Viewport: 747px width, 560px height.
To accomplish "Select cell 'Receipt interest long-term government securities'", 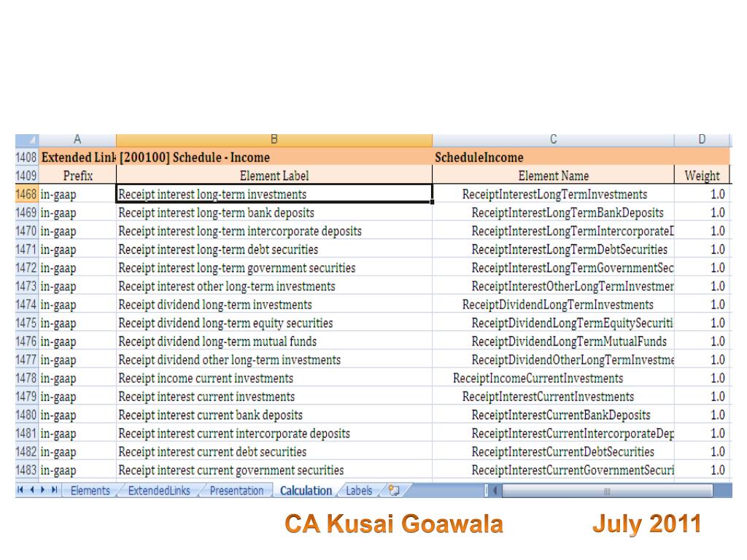I will (x=274, y=268).
